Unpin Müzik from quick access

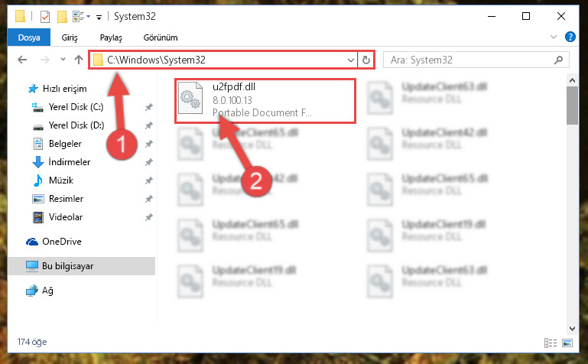[149, 180]
